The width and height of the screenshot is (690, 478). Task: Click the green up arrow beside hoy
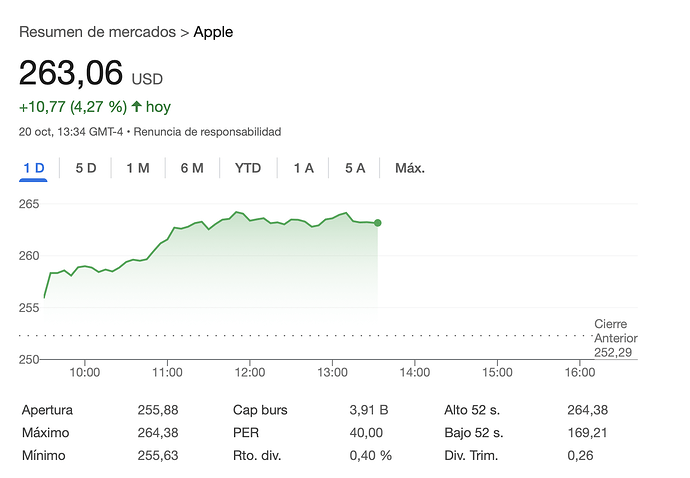pyautogui.click(x=136, y=106)
